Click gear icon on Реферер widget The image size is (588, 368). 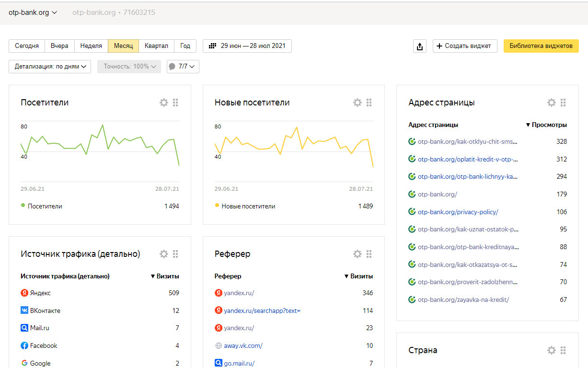click(x=357, y=254)
